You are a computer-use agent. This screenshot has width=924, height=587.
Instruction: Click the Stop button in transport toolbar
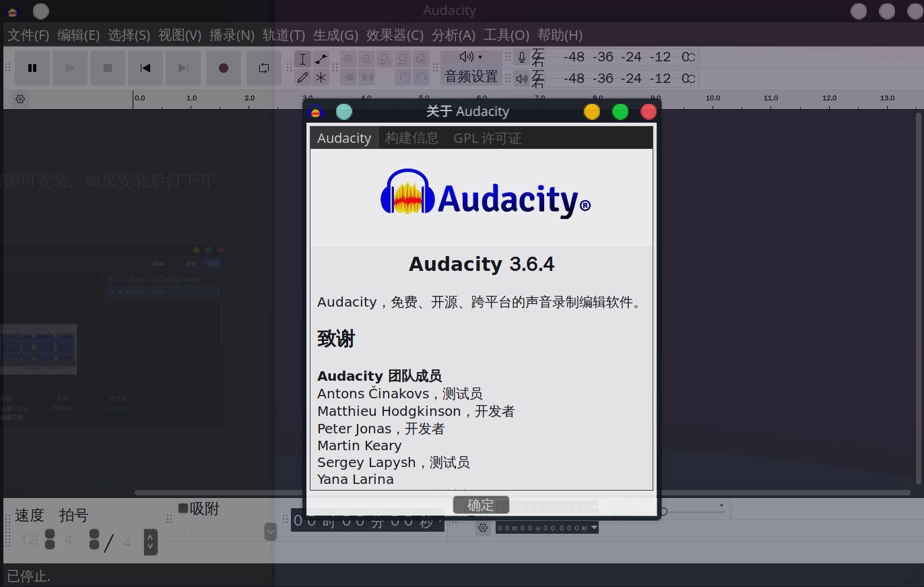pyautogui.click(x=108, y=68)
